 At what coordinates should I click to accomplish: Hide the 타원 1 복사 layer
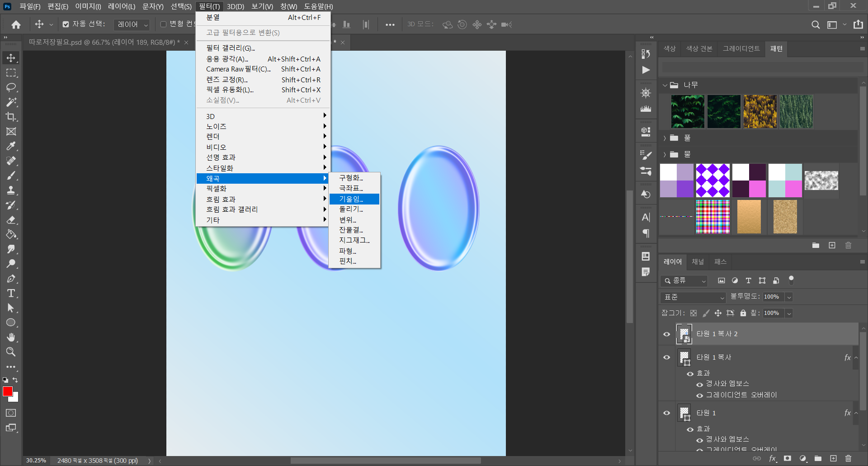667,357
